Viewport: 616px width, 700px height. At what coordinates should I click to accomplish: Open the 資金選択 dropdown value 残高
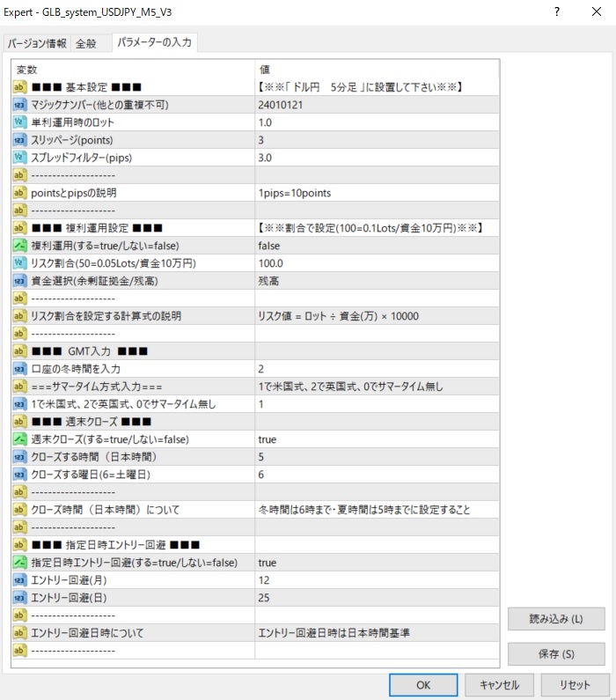(377, 281)
